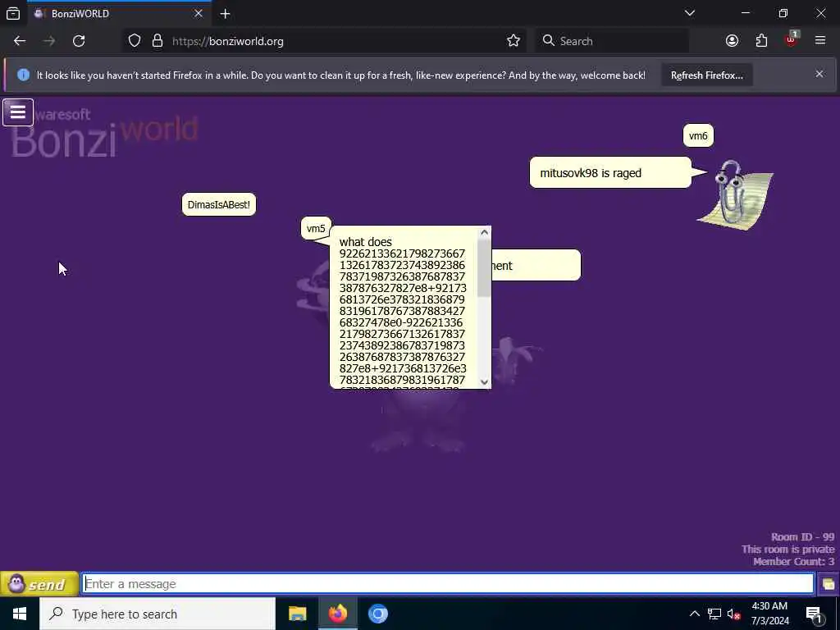Open Firefox View in the tab bar
840x630 pixels.
[x=13, y=13]
